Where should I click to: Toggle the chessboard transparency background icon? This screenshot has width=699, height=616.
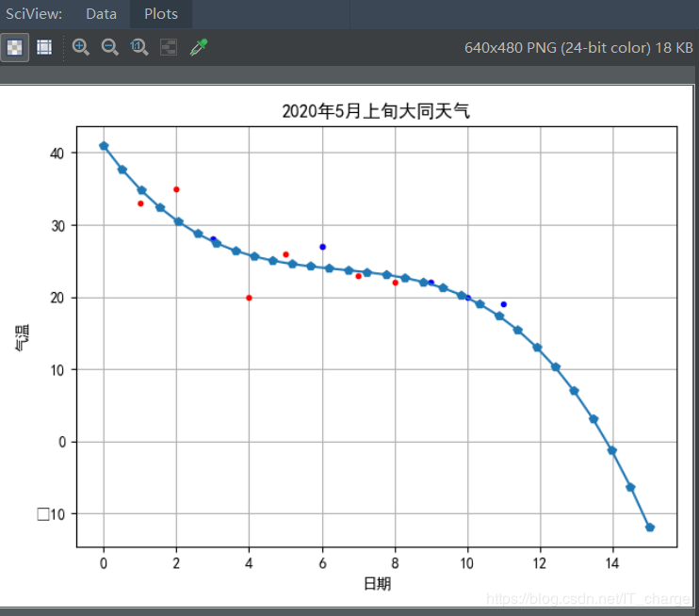tap(14, 47)
